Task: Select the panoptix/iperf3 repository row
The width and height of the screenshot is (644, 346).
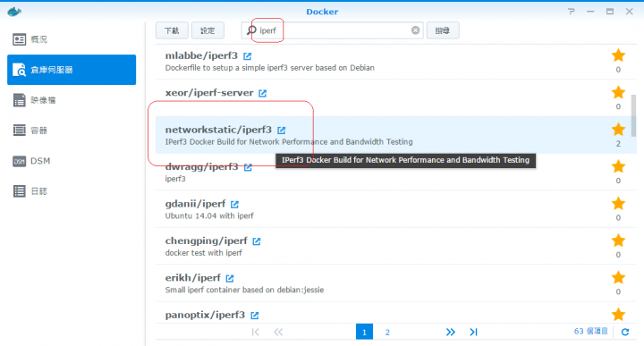Action: 396,313
